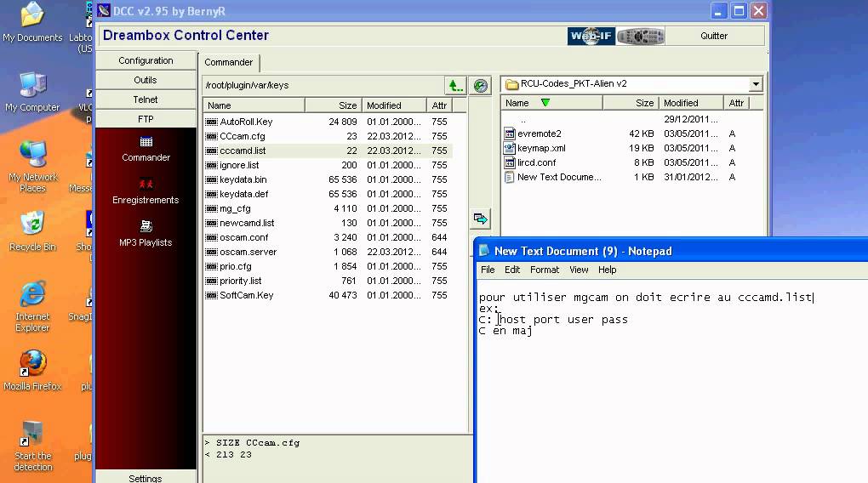Refresh the remote file list
The height and width of the screenshot is (483, 868).
coord(481,85)
